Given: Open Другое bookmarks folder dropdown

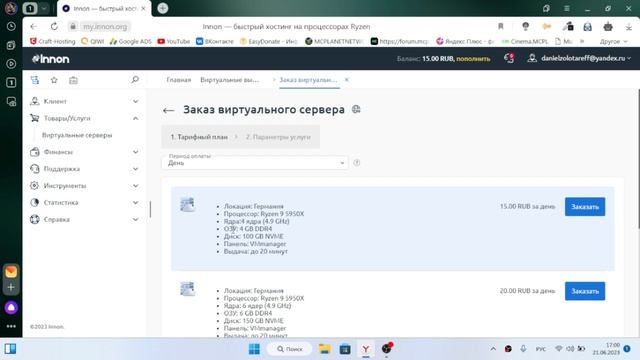Looking at the screenshot, I should [613, 41].
